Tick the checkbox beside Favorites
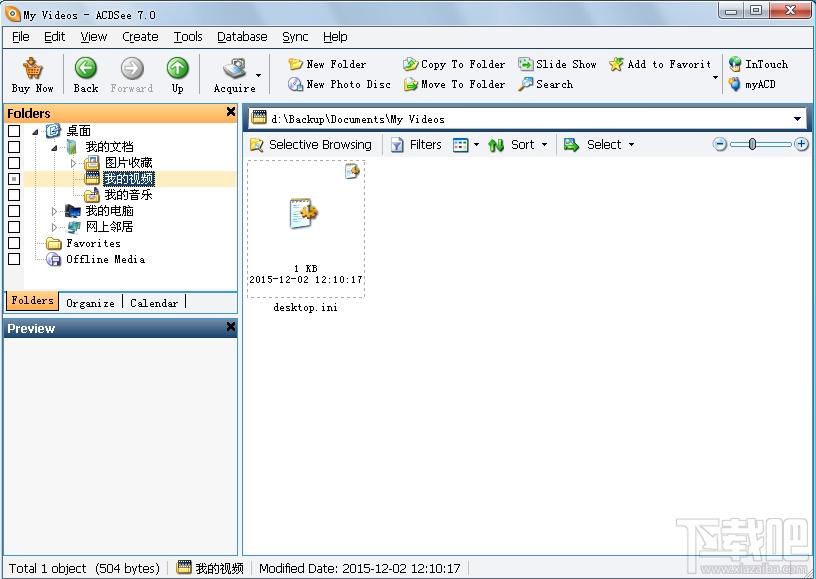The height and width of the screenshot is (579, 816). coord(14,243)
